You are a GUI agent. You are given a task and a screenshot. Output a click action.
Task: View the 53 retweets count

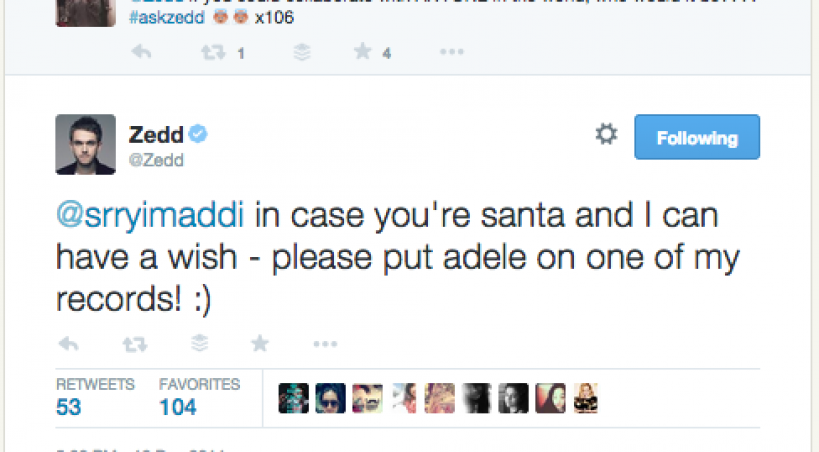tap(68, 407)
